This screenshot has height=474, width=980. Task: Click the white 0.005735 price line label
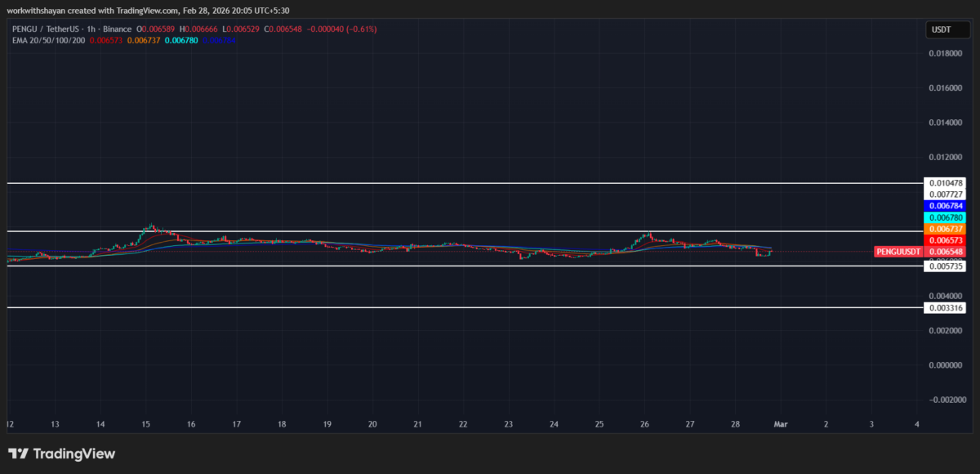[x=945, y=266]
